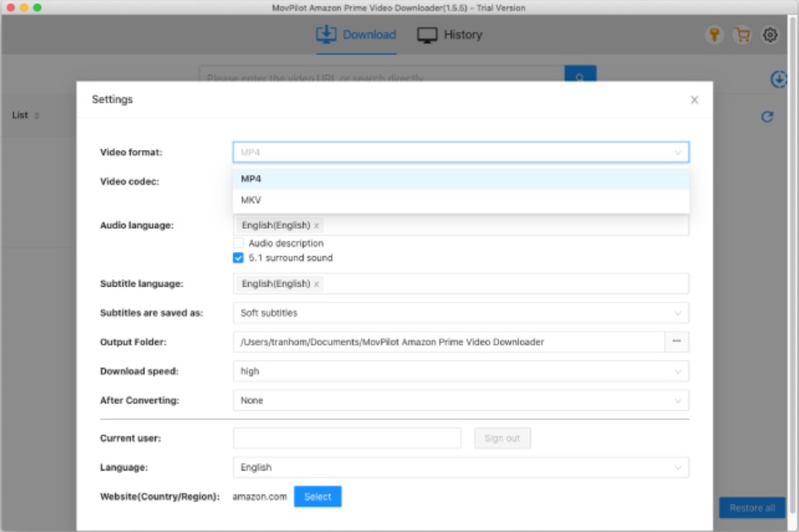
Task: Click the Restore all button
Action: 752,508
